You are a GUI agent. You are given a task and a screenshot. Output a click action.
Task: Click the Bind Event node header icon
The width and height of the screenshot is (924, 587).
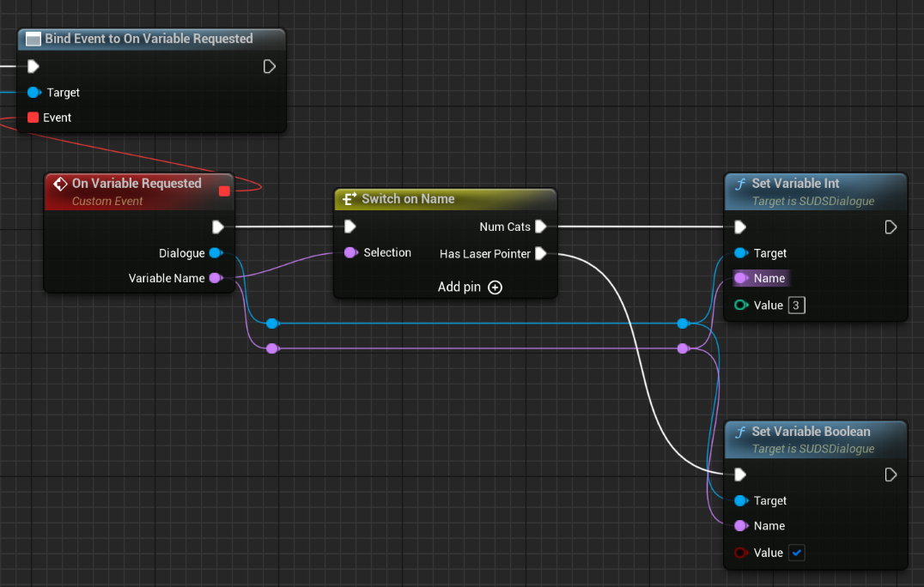(33, 39)
